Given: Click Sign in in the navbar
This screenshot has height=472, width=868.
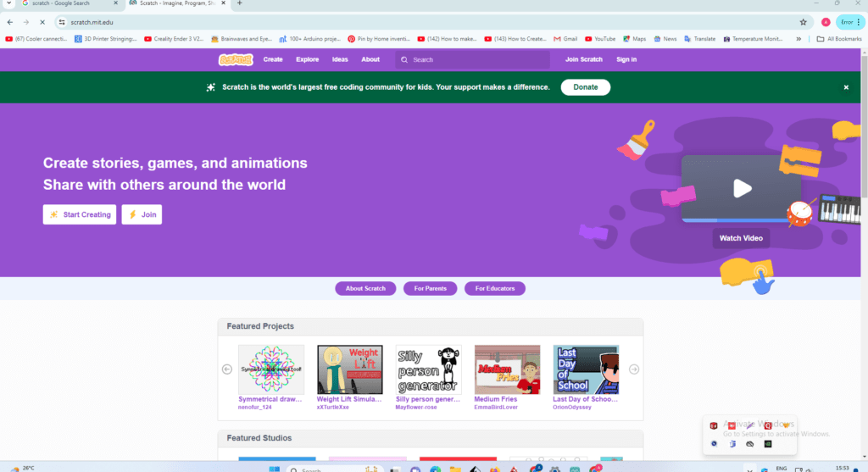Looking at the screenshot, I should 626,60.
